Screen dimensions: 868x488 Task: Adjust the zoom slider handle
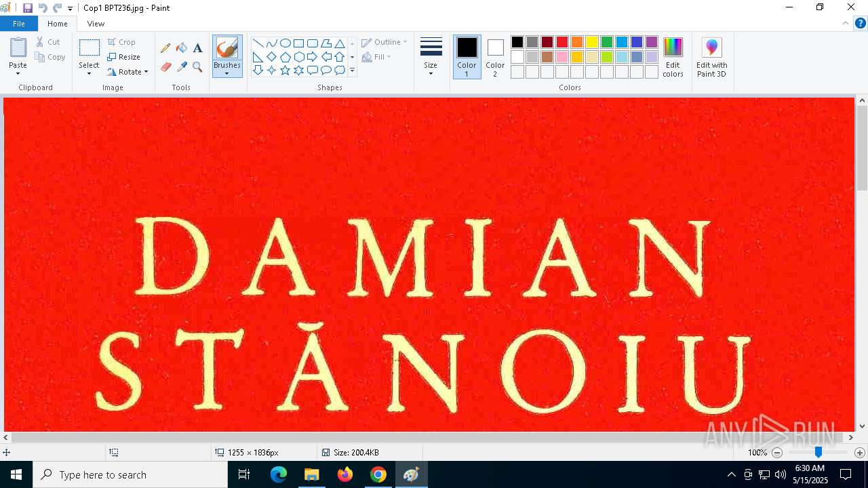pyautogui.click(x=818, y=452)
